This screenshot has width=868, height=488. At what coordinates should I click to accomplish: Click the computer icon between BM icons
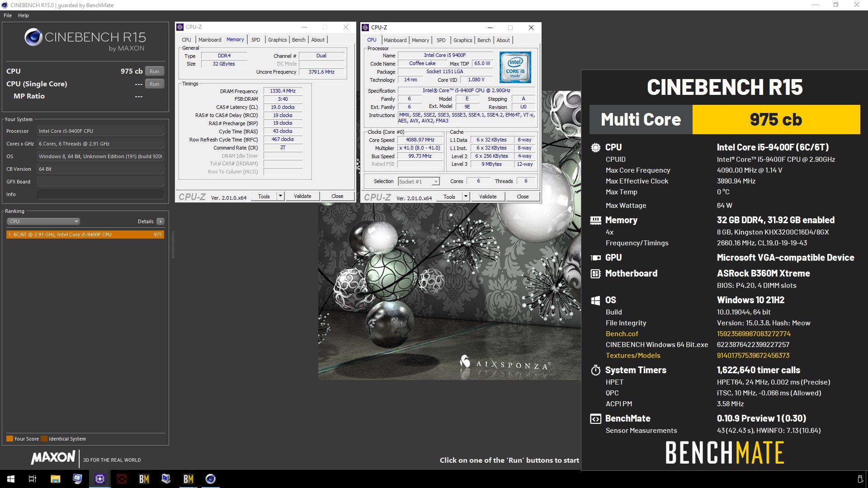click(x=166, y=479)
